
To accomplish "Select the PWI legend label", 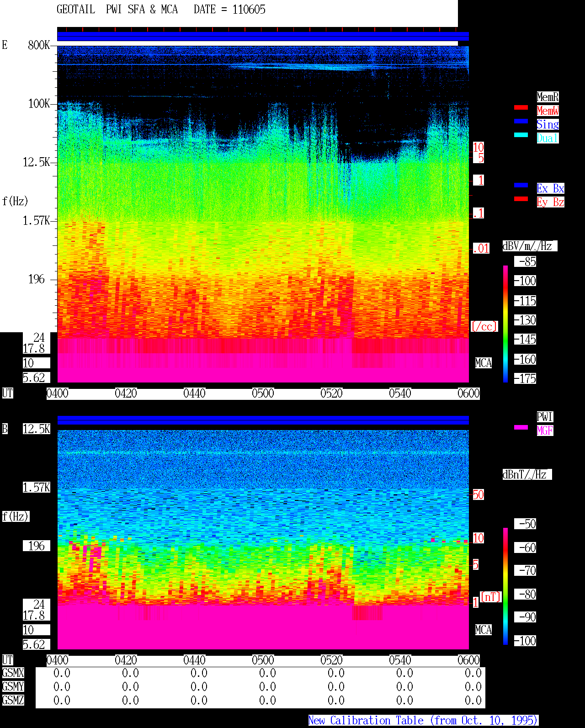I will click(545, 417).
